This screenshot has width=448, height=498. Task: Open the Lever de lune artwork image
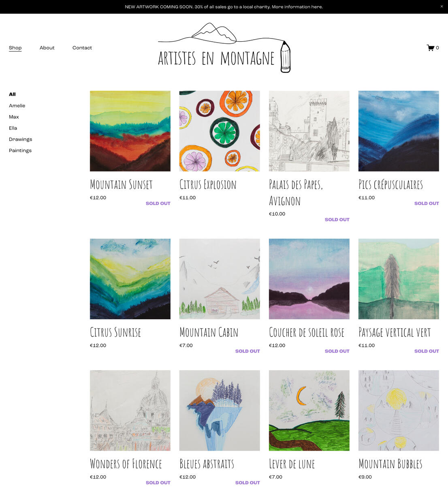pyautogui.click(x=309, y=410)
